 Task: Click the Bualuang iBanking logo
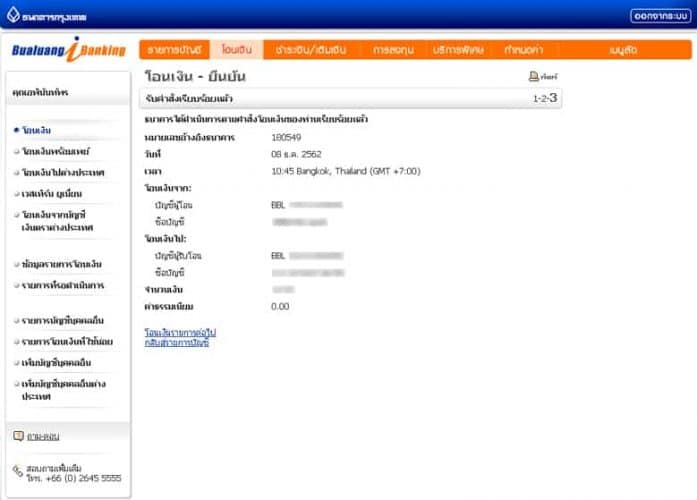[x=68, y=50]
